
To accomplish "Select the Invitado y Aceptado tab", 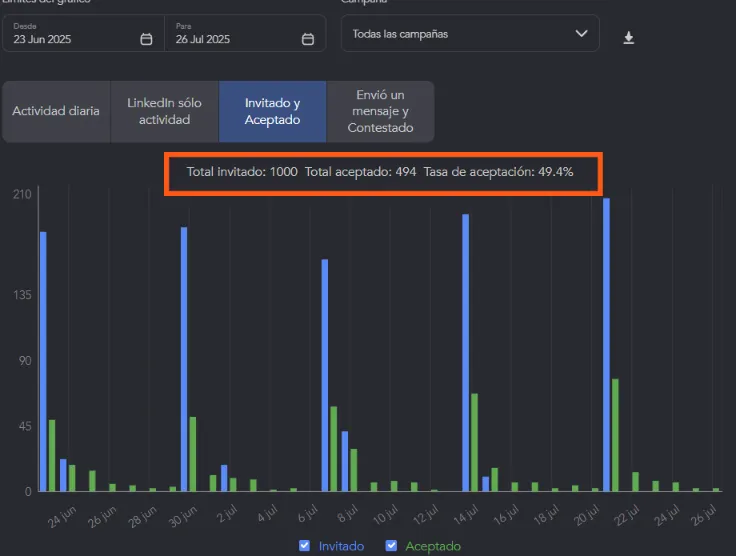I will [x=272, y=111].
